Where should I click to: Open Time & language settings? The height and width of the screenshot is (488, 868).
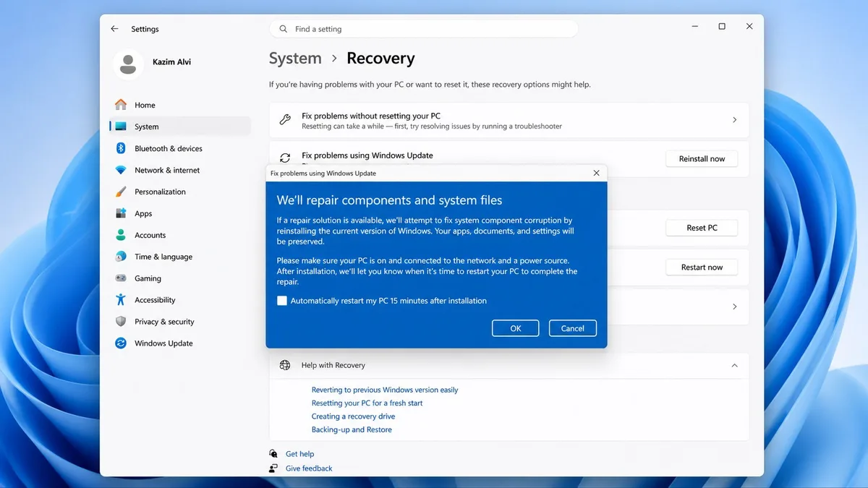pos(180,257)
